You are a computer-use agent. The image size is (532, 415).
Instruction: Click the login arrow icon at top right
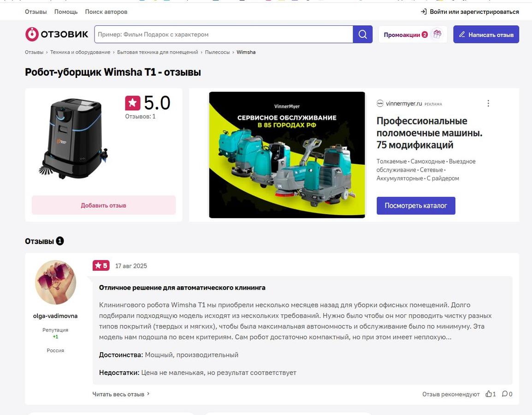[x=423, y=12]
